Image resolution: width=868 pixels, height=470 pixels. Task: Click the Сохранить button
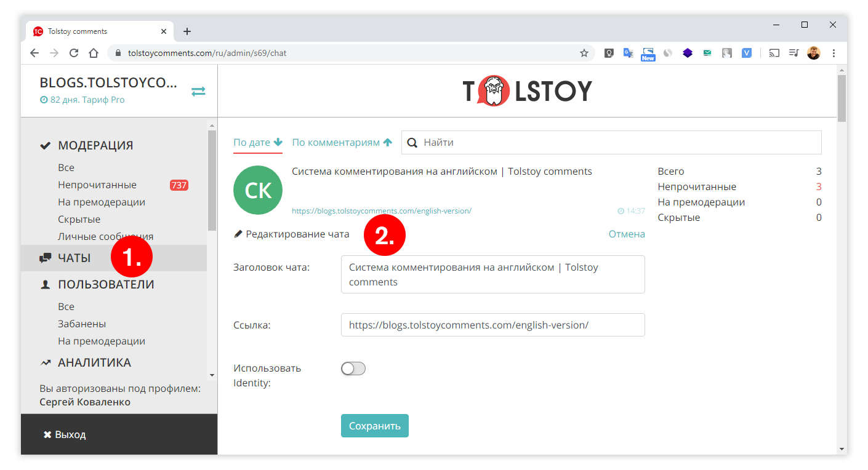tap(375, 426)
